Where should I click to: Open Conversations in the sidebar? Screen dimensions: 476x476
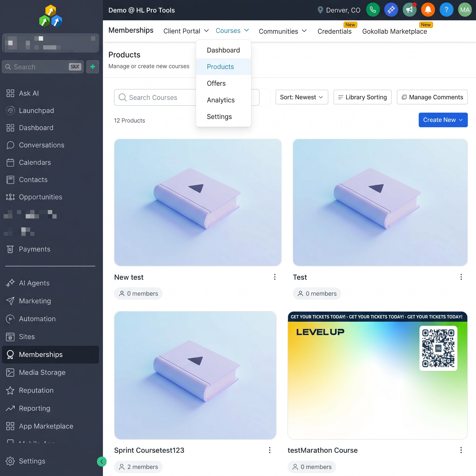pos(41,145)
